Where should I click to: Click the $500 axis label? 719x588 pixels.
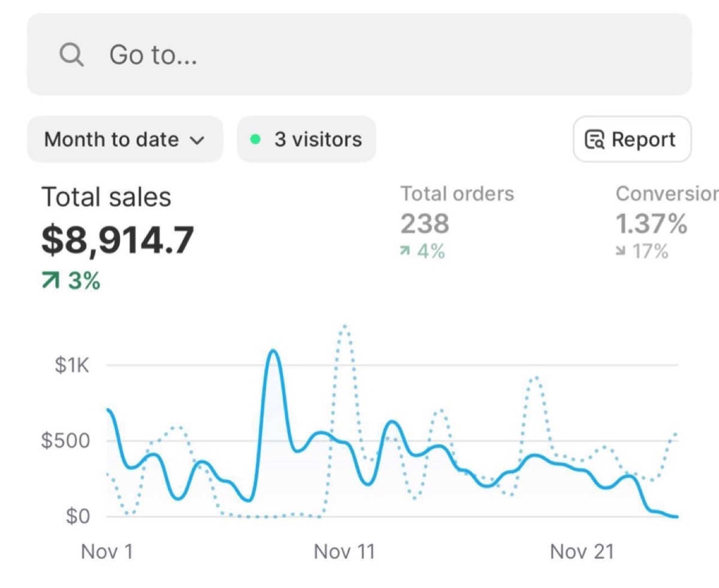click(65, 441)
